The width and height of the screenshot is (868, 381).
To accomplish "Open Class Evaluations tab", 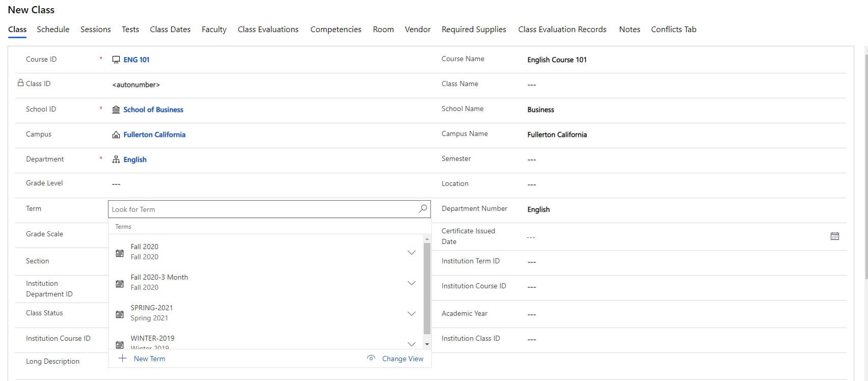I will point(268,29).
